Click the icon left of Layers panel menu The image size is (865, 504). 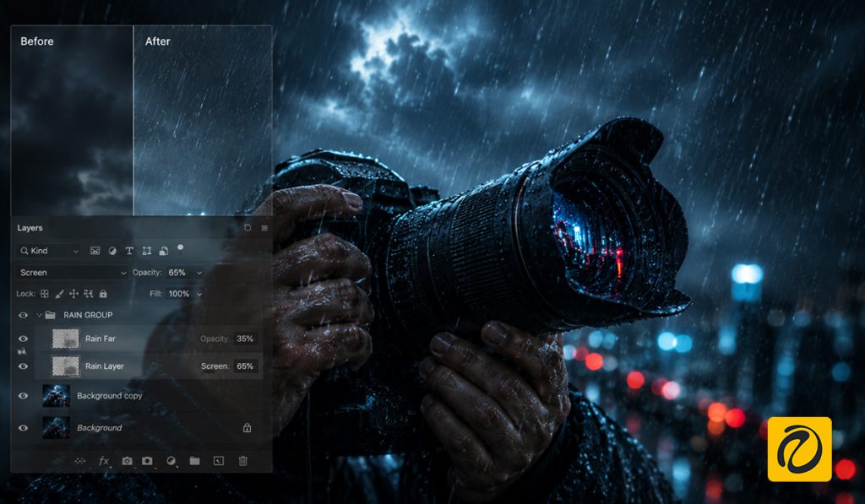coord(248,228)
